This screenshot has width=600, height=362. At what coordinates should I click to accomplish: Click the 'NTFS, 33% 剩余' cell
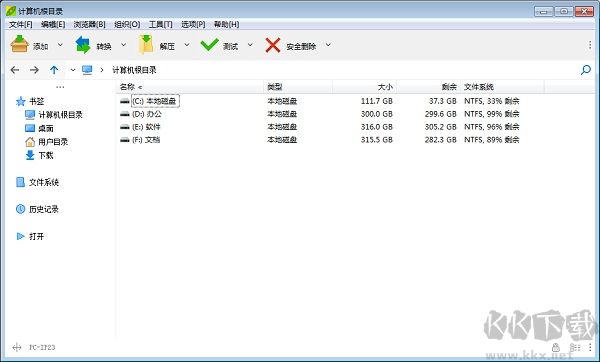coord(492,101)
